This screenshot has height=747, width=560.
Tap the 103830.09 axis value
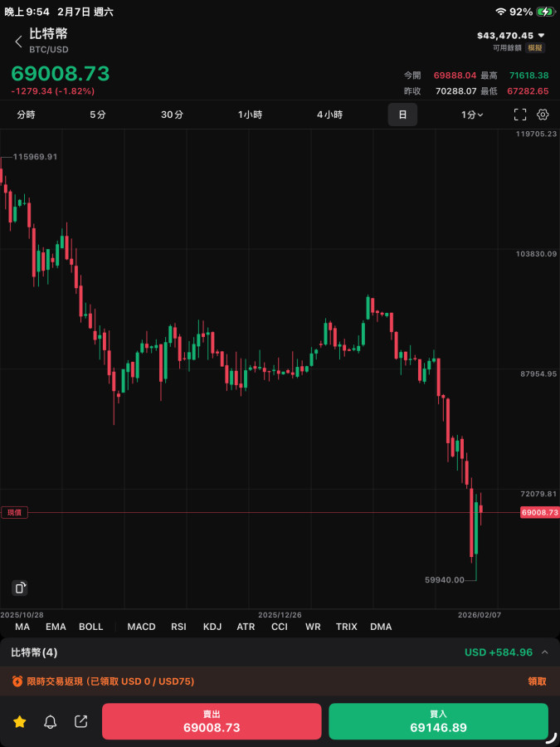click(536, 254)
